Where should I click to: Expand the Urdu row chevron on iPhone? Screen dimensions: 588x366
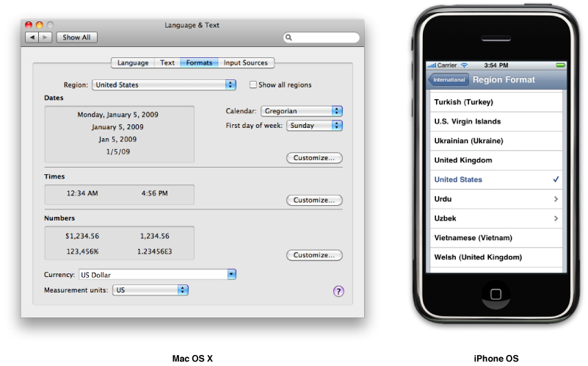tap(556, 199)
